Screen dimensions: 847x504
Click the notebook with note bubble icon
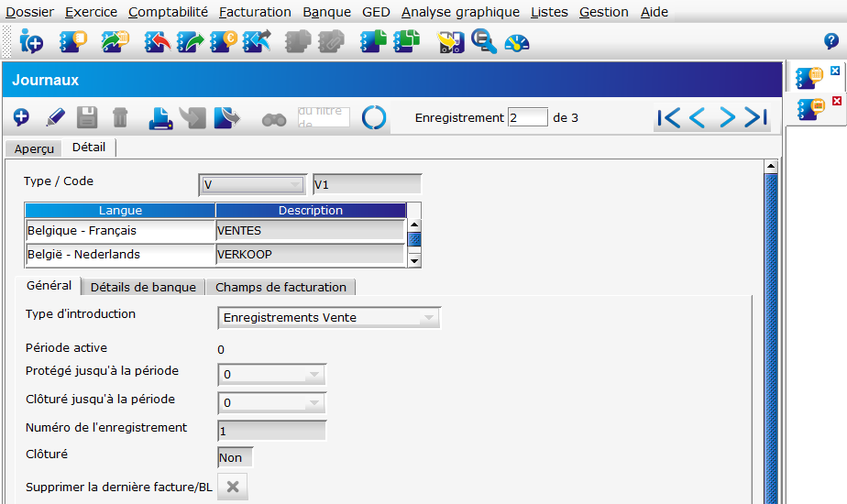coord(73,41)
